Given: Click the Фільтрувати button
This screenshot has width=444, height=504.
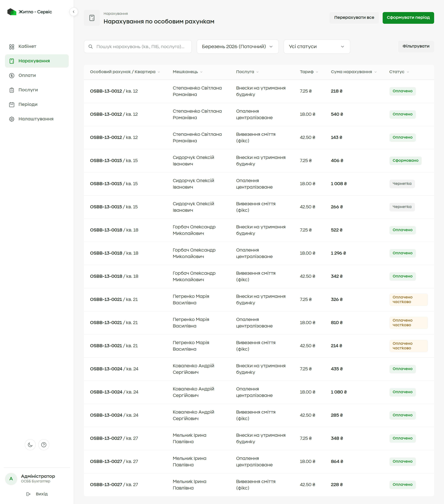Looking at the screenshot, I should pos(416,46).
